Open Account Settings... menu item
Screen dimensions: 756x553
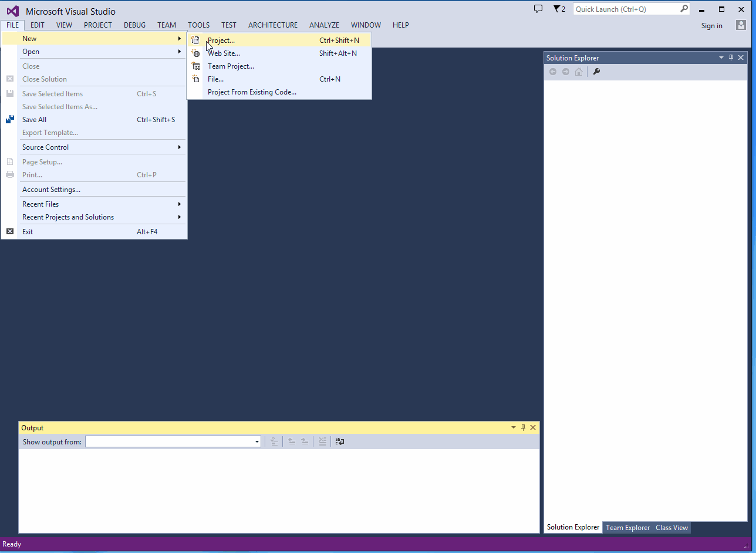point(94,190)
